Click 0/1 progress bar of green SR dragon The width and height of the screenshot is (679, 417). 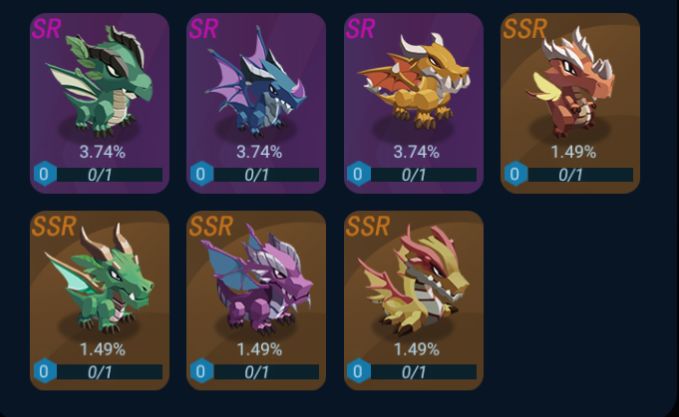[108, 175]
